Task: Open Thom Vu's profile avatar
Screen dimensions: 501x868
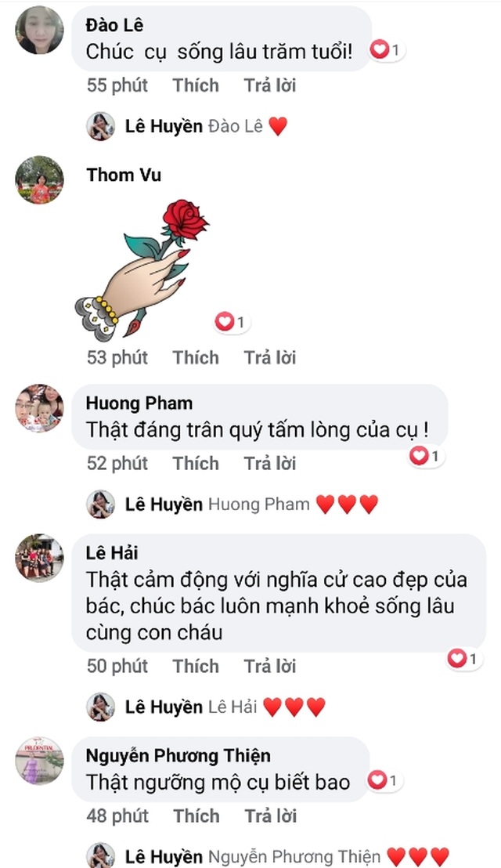Action: 39,180
